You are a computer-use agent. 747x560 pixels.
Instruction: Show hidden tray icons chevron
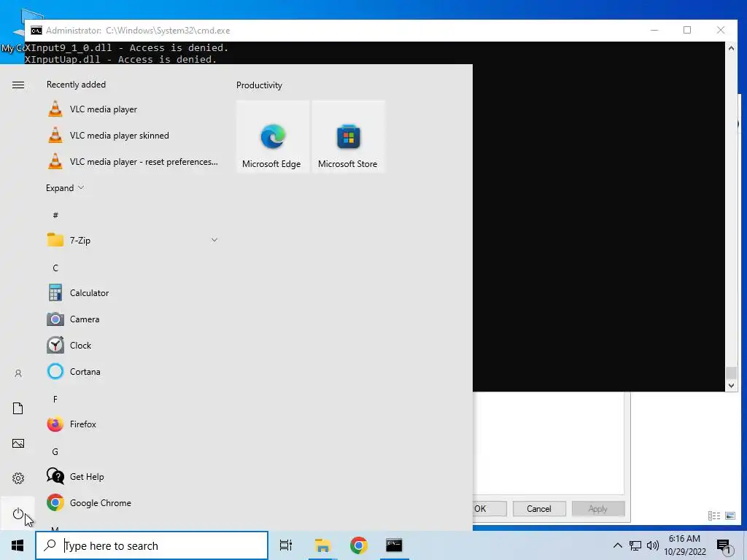point(617,545)
